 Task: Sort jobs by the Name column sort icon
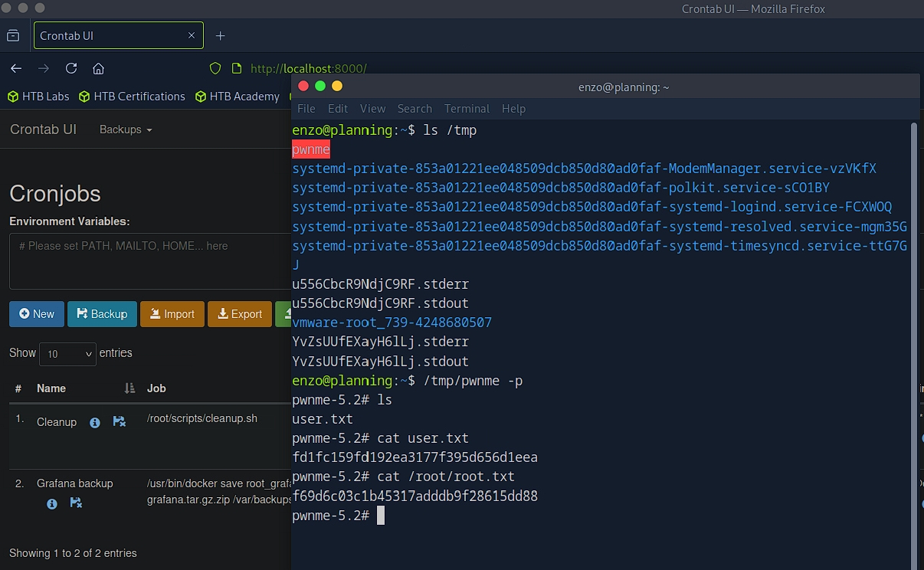click(x=129, y=388)
